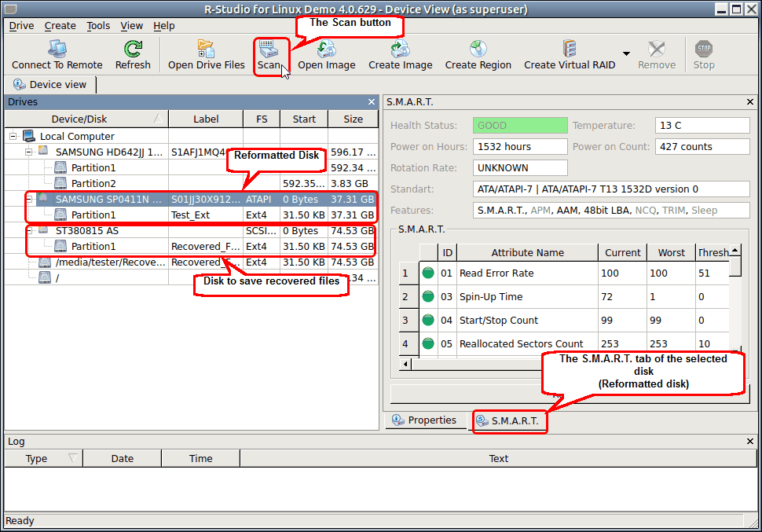The height and width of the screenshot is (532, 762).
Task: Collapse the SAMSUNG SP0411N disk node
Action: point(28,199)
